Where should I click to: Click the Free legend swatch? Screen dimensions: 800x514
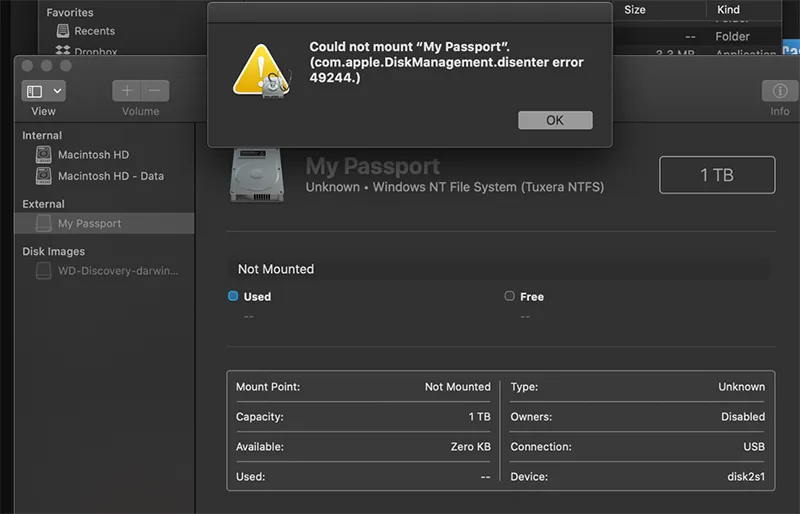[509, 296]
